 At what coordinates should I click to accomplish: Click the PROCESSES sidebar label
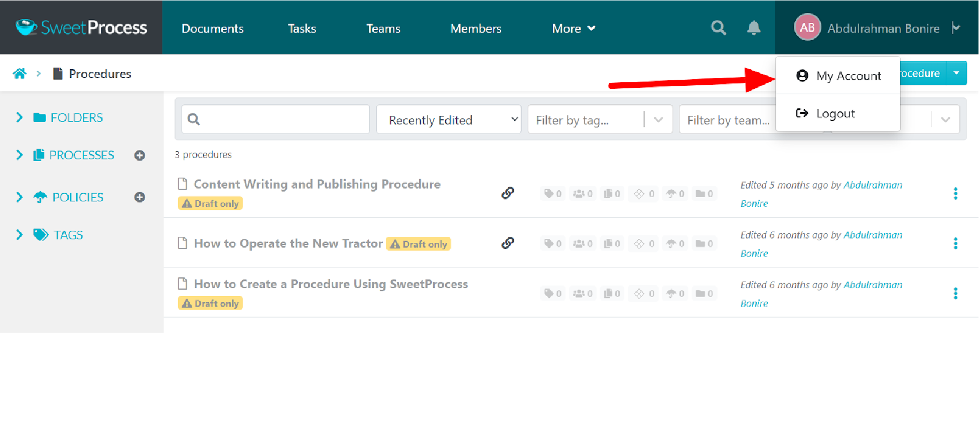[x=81, y=155]
